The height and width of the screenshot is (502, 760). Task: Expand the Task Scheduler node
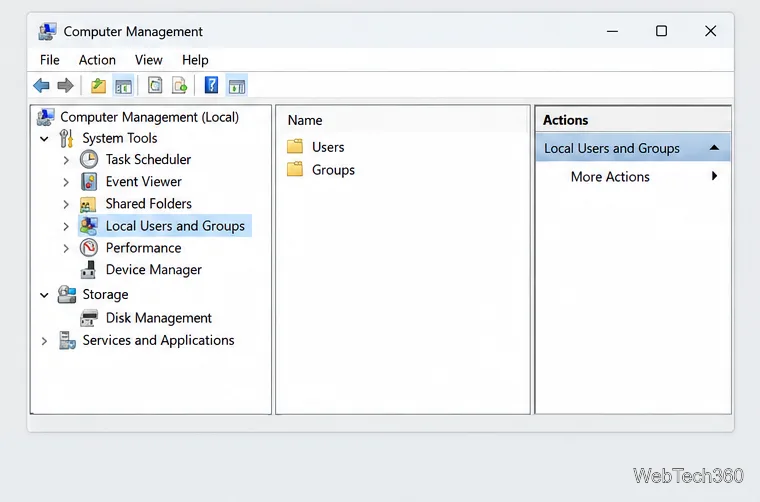[x=66, y=160]
